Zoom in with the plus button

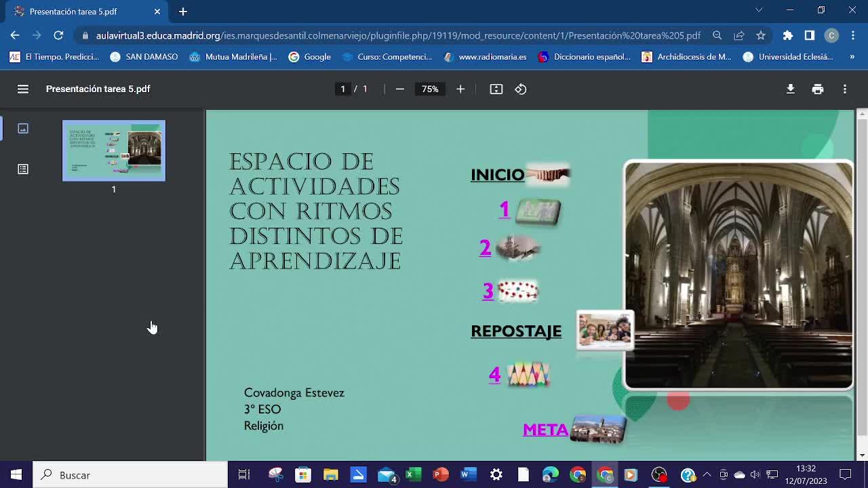pos(460,89)
